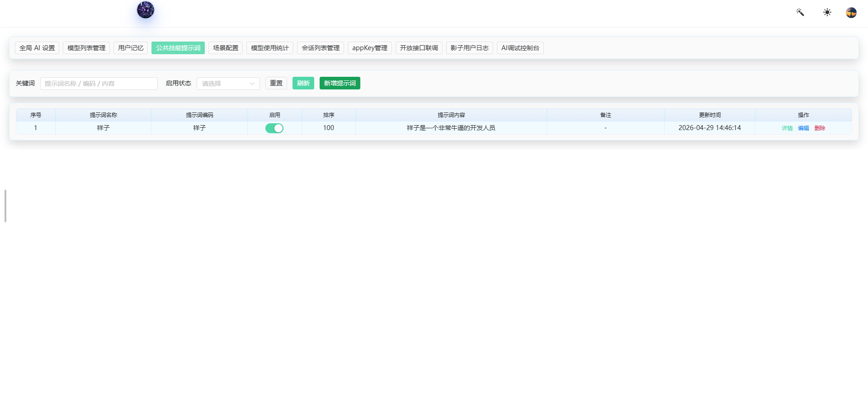This screenshot has height=411, width=868.
Task: Click the 刷新 button
Action: click(303, 83)
